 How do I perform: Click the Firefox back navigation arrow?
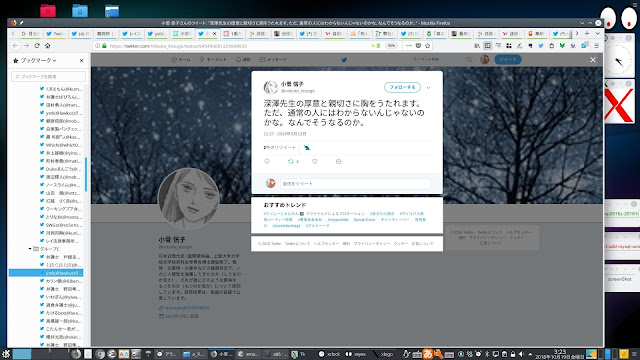click(16, 46)
